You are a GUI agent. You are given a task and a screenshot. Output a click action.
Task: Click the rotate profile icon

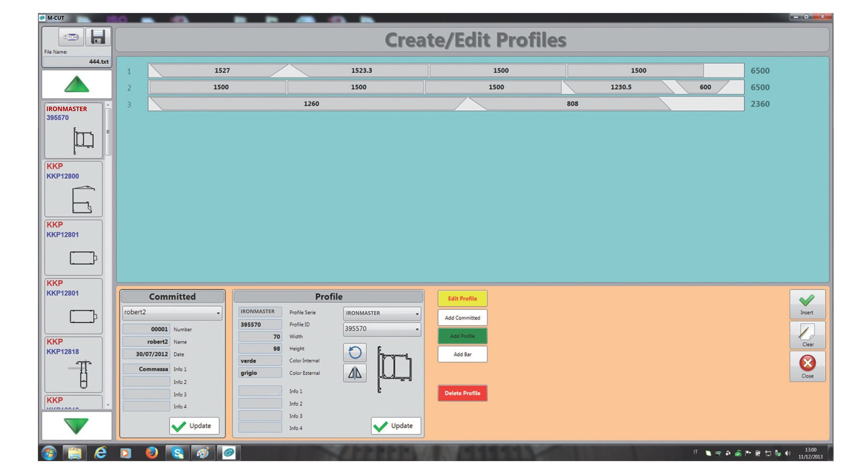point(355,353)
